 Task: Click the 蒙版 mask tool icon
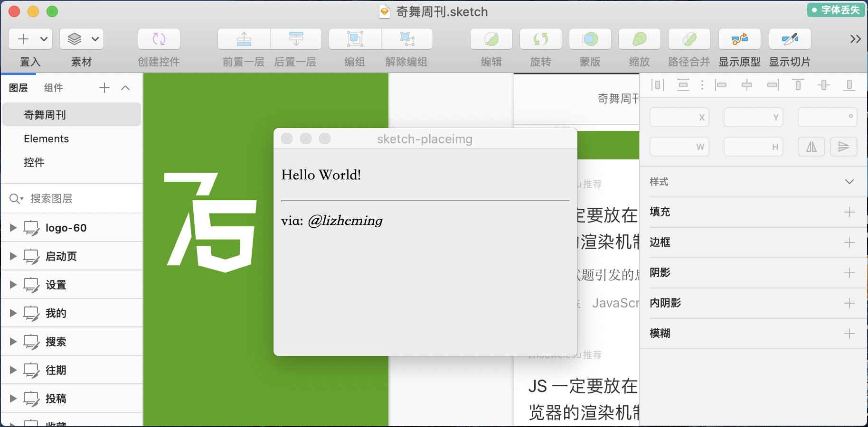click(590, 39)
